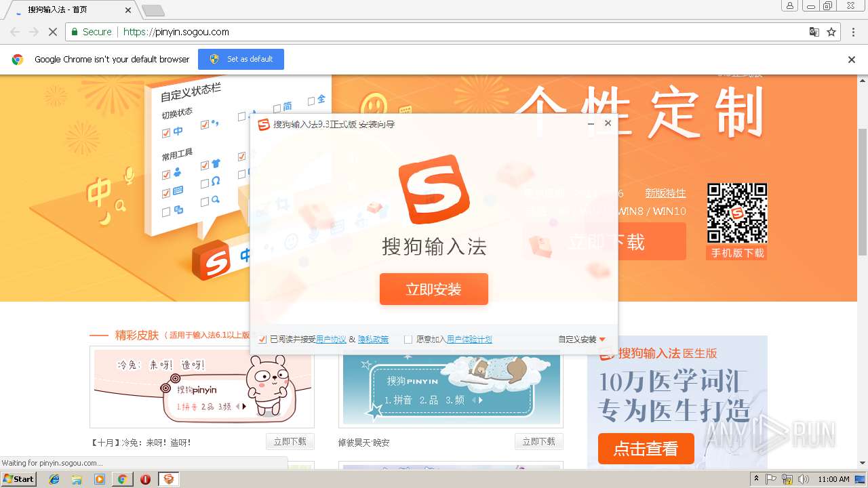Click the red Opera icon in the taskbar
Screen dimensions: 868x488
[145, 479]
